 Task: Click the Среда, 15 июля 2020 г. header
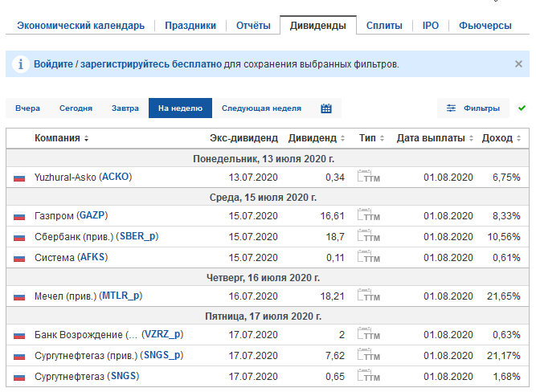click(x=264, y=198)
